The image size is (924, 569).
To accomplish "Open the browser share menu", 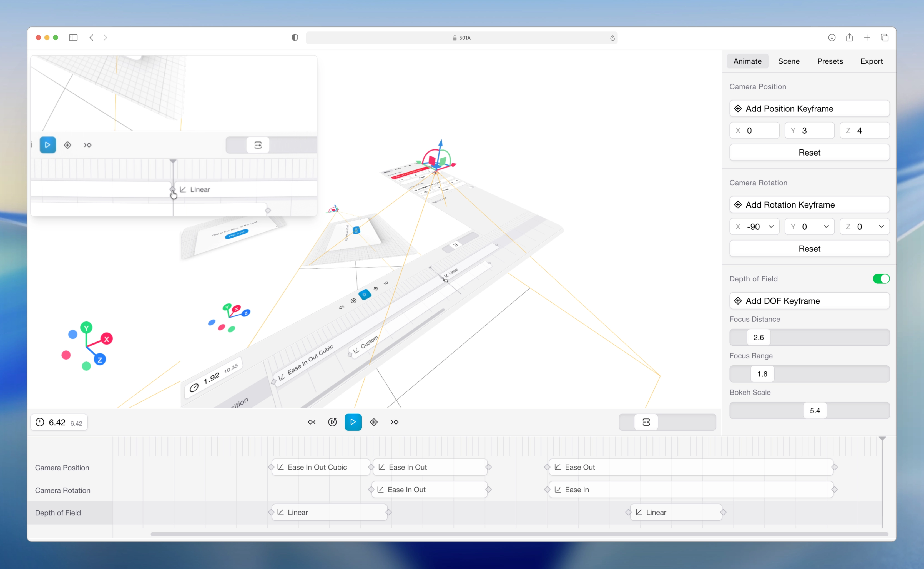I will (x=850, y=38).
